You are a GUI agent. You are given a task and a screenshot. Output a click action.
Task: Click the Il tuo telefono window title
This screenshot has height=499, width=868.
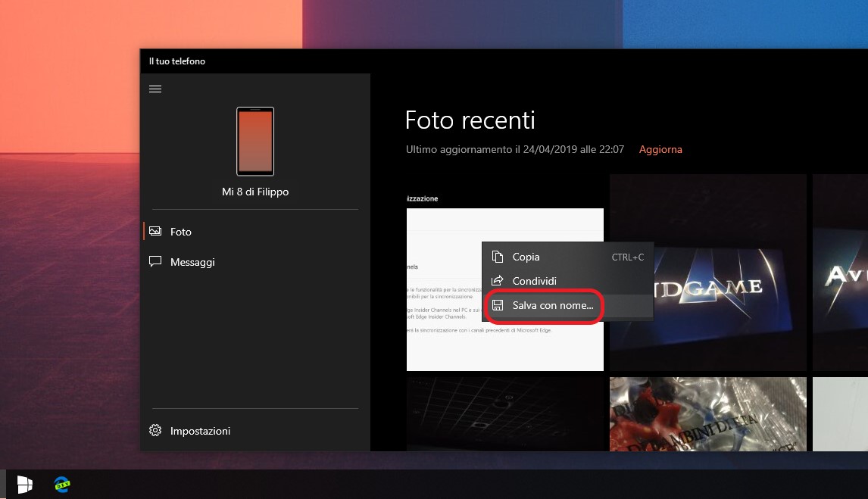click(x=177, y=61)
